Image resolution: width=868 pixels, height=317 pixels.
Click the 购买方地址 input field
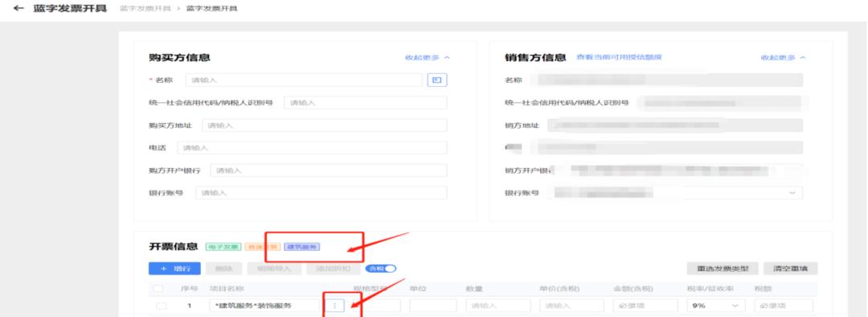tap(325, 126)
